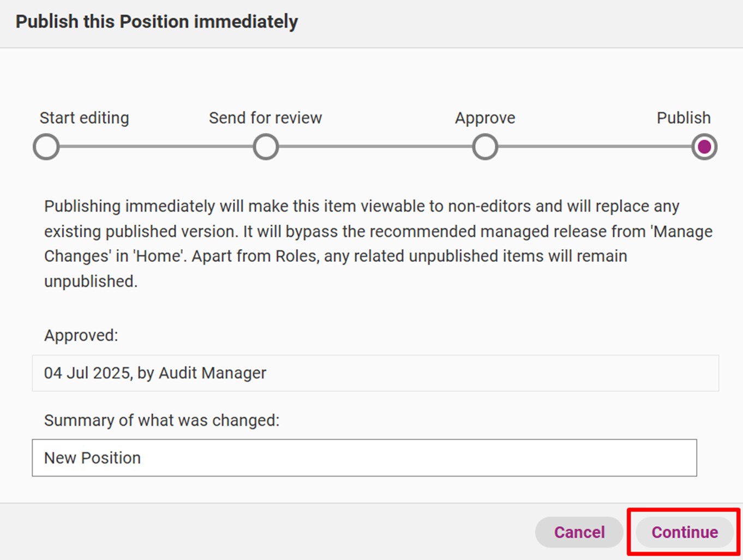Image resolution: width=743 pixels, height=560 pixels.
Task: Confirm publishing with the Continue button
Action: [685, 532]
